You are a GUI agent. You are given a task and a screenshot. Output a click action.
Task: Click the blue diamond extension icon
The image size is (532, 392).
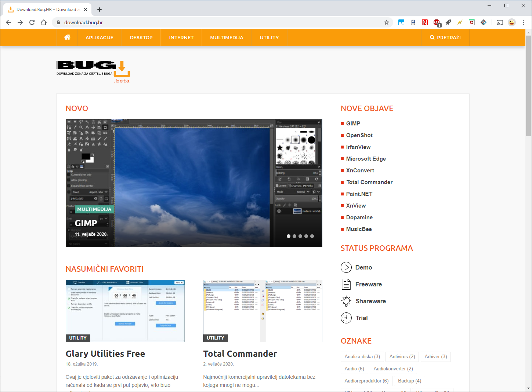(484, 22)
